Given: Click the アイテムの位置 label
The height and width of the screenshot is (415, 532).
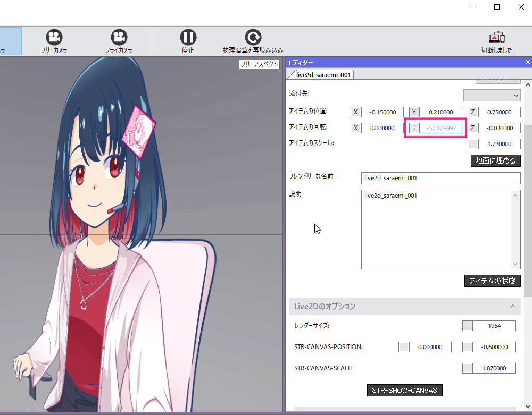Looking at the screenshot, I should 309,111.
